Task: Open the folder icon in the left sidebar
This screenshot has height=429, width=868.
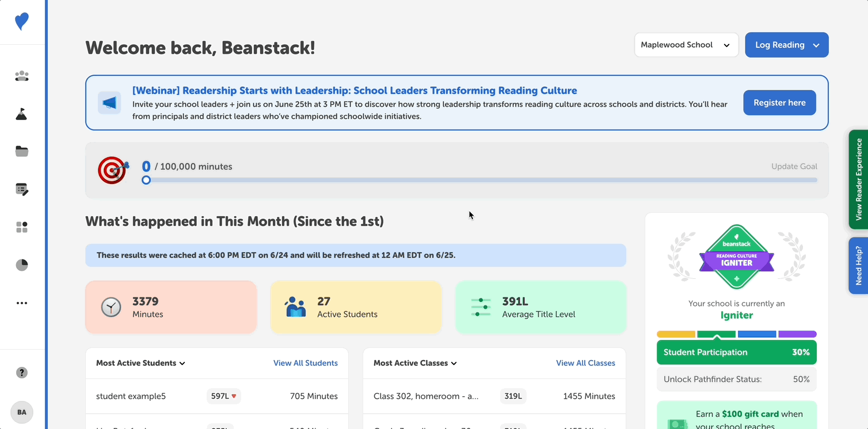Action: tap(22, 151)
